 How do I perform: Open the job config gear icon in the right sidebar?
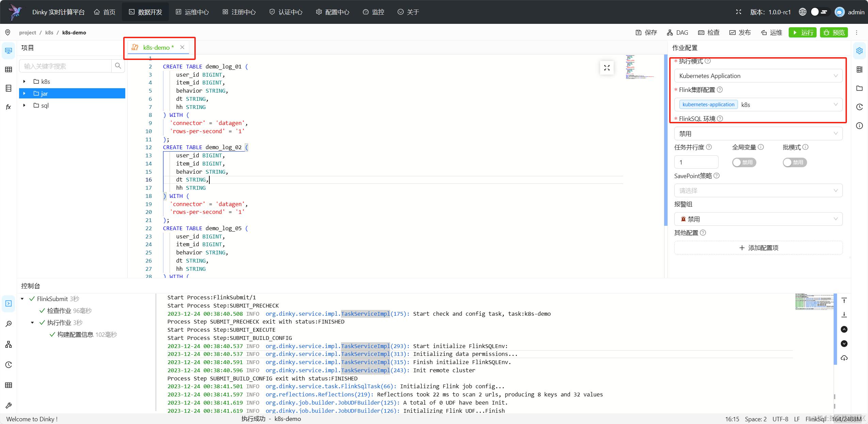(x=859, y=51)
